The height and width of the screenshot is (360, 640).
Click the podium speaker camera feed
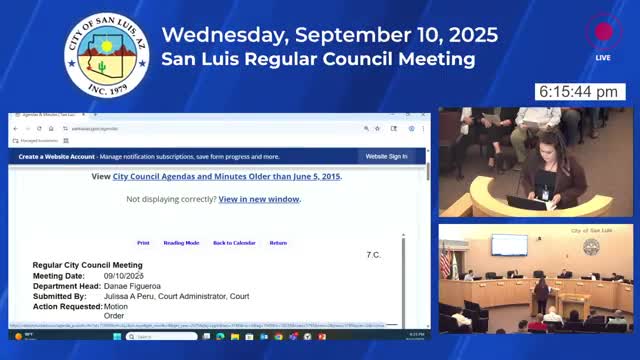536,162
